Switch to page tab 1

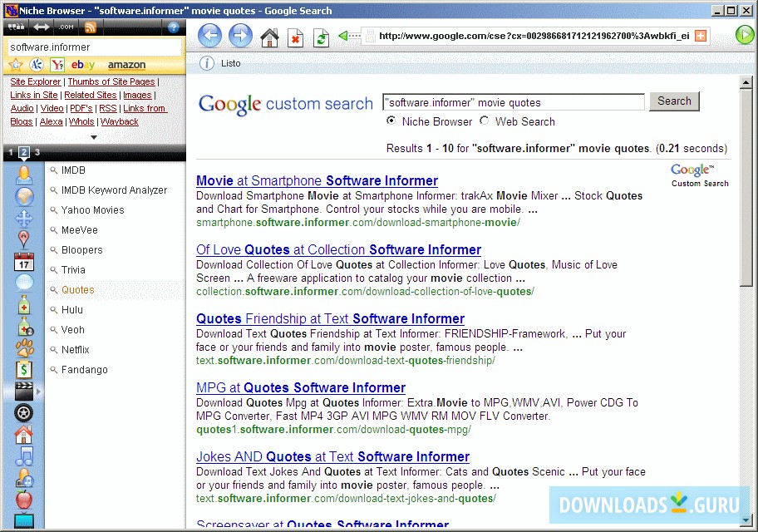click(11, 152)
